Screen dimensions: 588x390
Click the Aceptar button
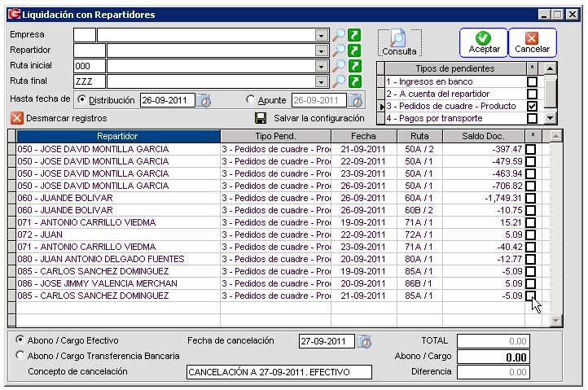(x=484, y=43)
